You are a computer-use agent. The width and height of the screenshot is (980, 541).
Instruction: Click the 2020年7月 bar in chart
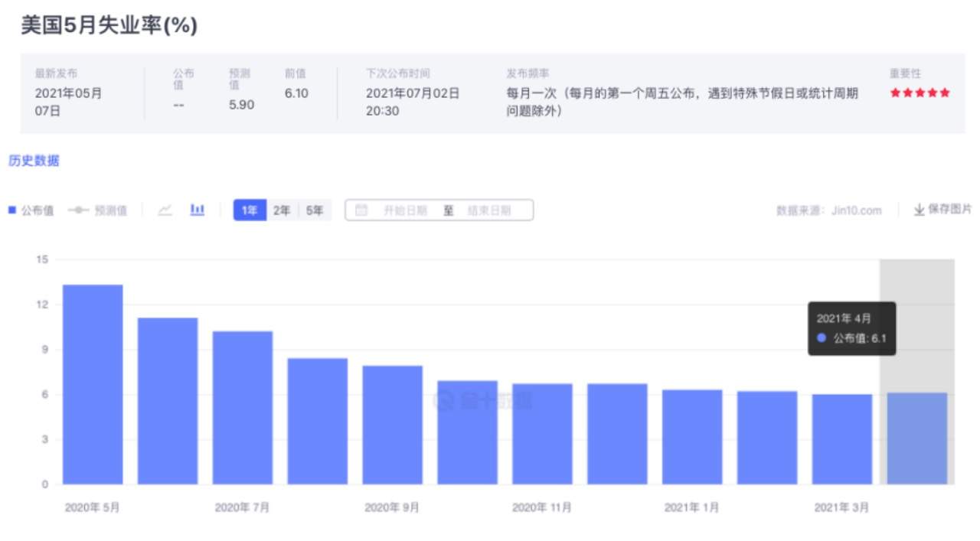pyautogui.click(x=243, y=408)
